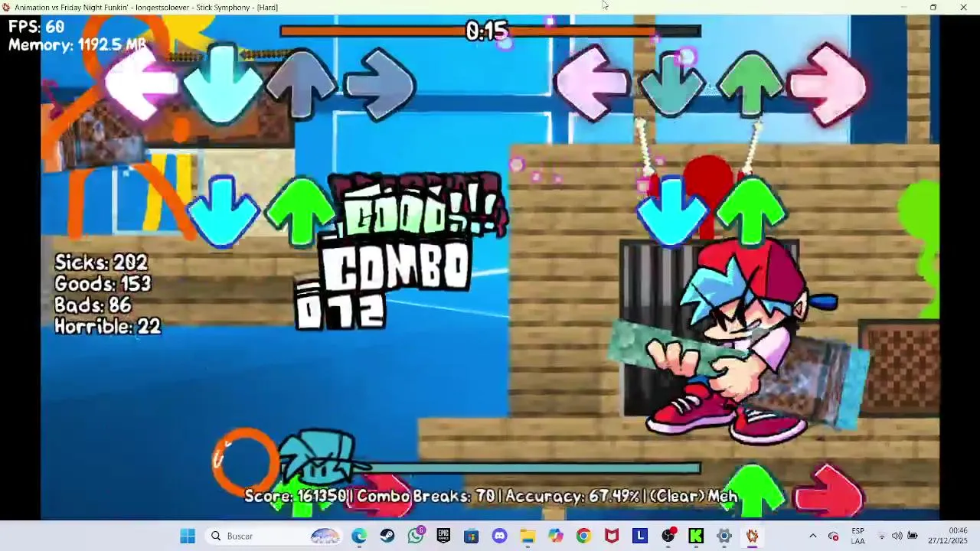Click the Goods: 153 counter

pos(103,284)
